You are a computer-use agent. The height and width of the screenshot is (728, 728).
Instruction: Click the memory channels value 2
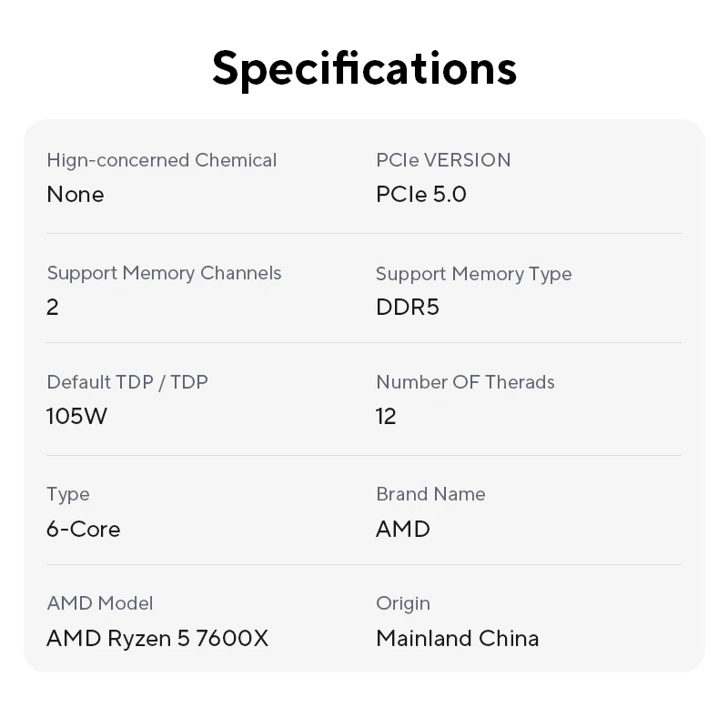(53, 308)
